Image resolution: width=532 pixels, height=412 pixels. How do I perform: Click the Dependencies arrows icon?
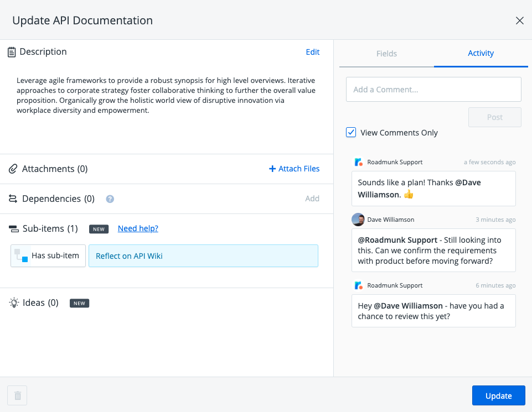click(13, 199)
